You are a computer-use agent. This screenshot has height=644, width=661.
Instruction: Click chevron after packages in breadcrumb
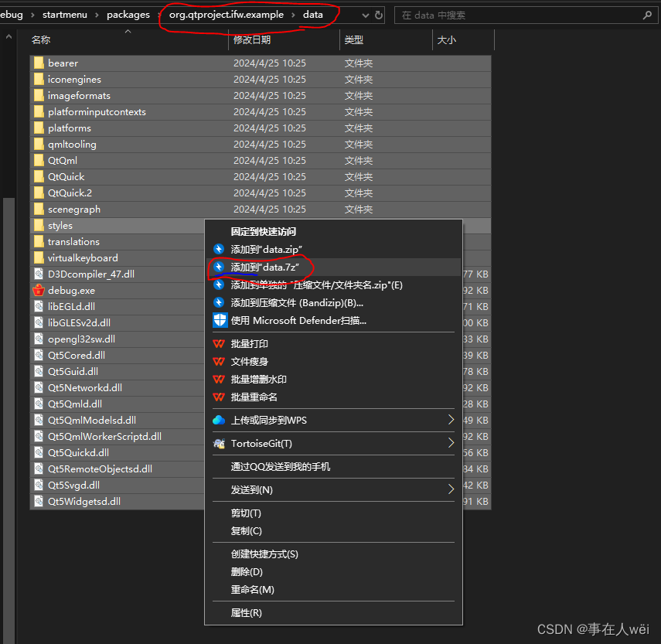[160, 15]
